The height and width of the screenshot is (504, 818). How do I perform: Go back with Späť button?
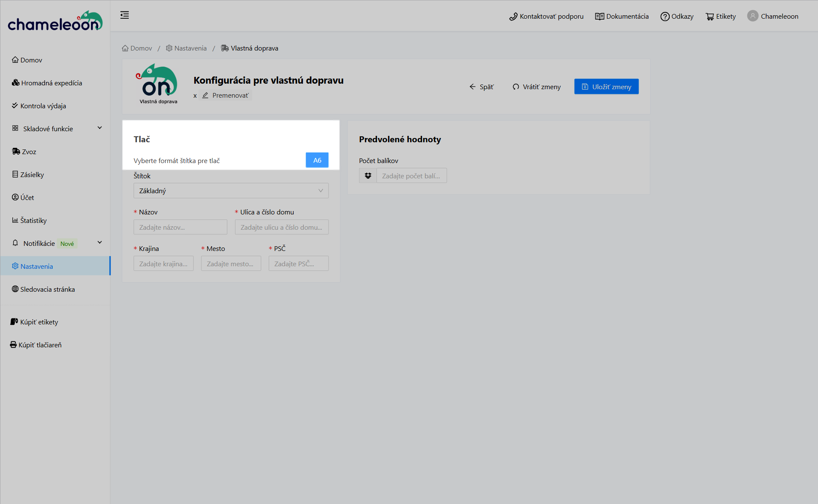[x=481, y=87]
